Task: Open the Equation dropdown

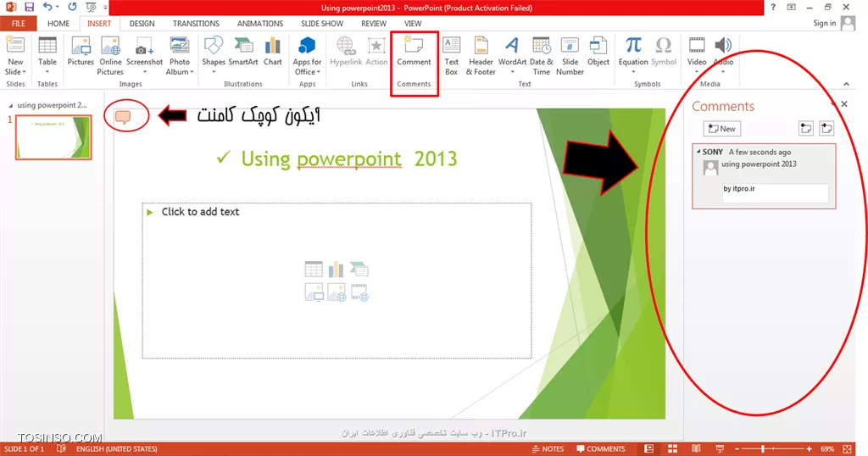Action: 633,71
